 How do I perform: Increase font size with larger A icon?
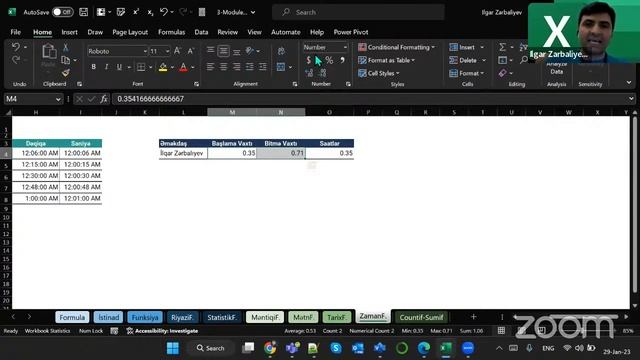coord(177,51)
